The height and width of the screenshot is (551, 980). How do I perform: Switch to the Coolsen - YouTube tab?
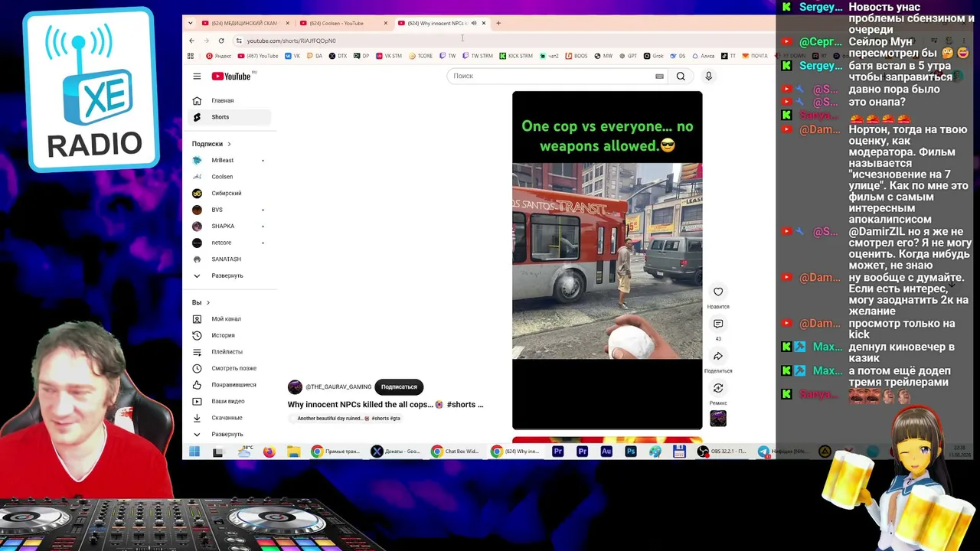click(x=337, y=23)
